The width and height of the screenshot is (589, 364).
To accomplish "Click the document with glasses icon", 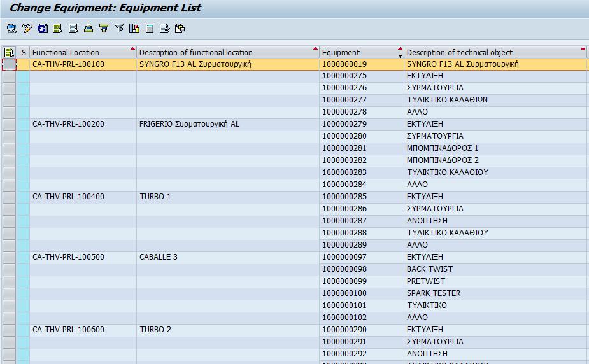I will pyautogui.click(x=165, y=28).
